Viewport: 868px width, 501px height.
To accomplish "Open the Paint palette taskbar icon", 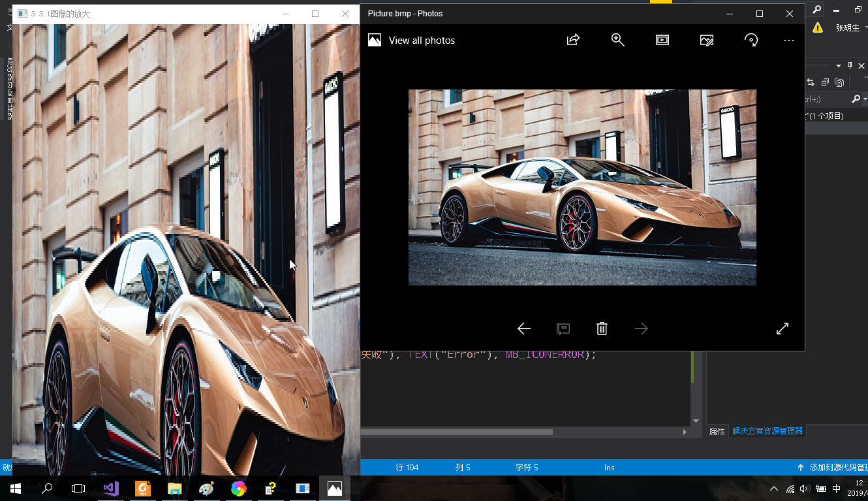I will click(x=206, y=488).
